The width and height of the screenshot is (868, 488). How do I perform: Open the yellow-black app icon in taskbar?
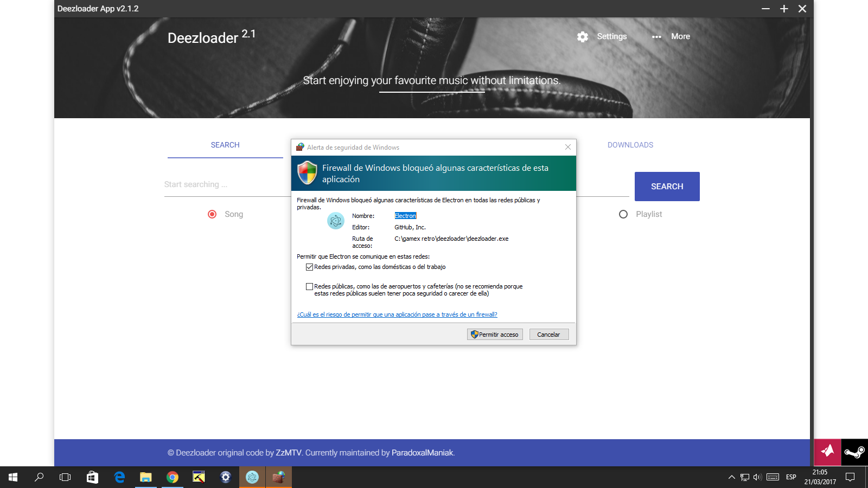[199, 477]
